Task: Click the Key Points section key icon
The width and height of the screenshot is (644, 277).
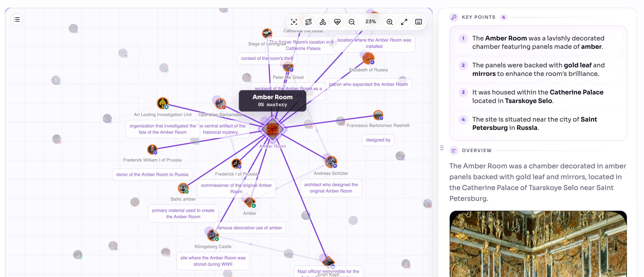Action: coord(454,17)
